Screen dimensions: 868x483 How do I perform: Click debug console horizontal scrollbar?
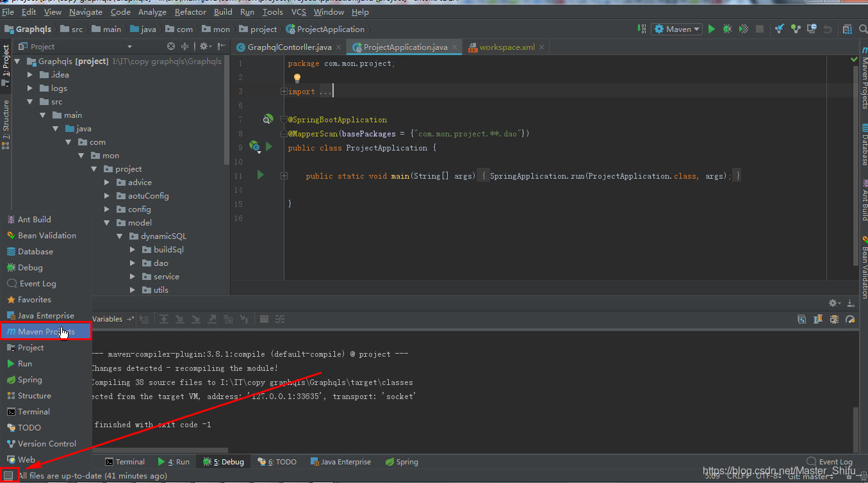pos(160,450)
